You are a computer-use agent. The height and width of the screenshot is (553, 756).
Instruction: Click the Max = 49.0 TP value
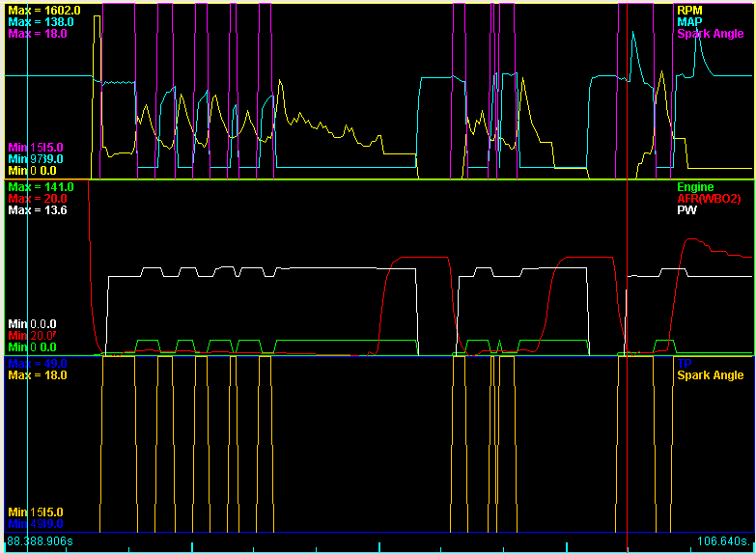(x=38, y=363)
